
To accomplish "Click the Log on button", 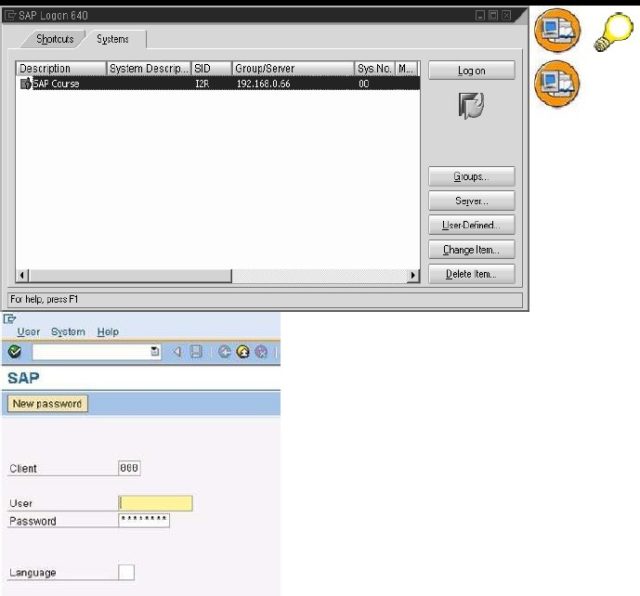I will (x=471, y=71).
